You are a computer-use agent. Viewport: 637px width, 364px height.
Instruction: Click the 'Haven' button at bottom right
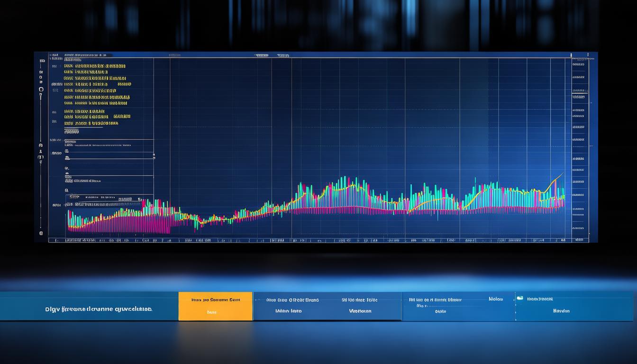click(561, 311)
